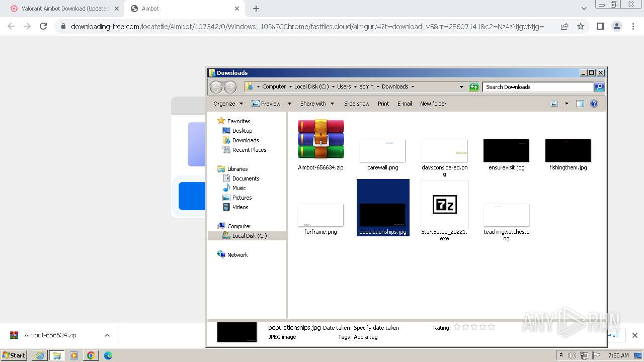
Task: Click the Explorer Forward navigation arrow
Action: 230,87
